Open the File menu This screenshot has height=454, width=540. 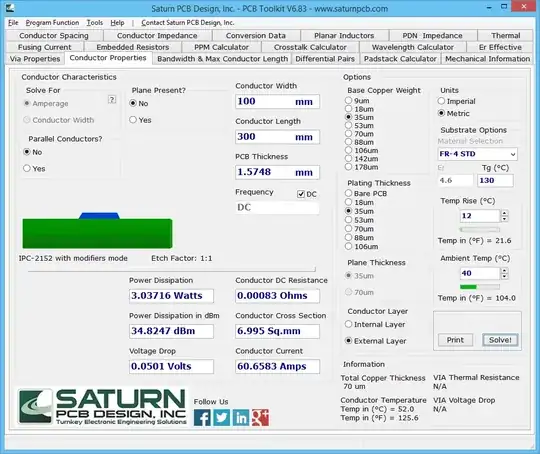point(13,23)
